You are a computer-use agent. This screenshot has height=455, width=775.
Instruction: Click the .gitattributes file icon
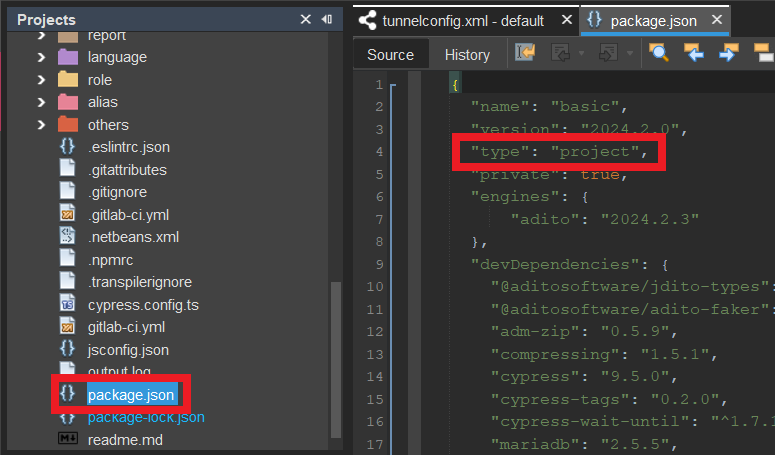(67, 169)
